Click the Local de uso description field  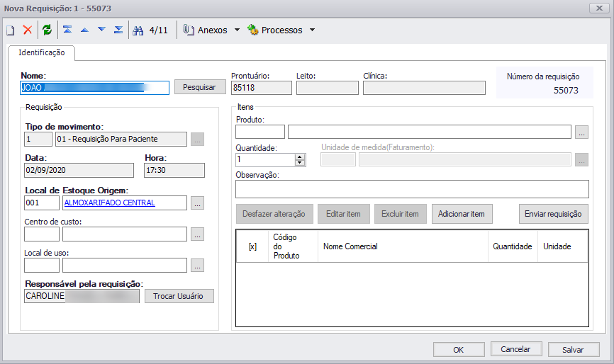pos(125,265)
